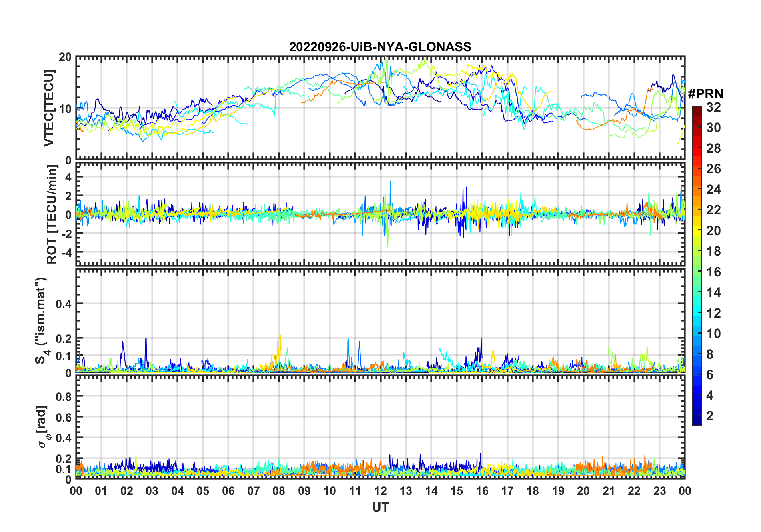The height and width of the screenshot is (532, 761).
Task: Click the sigma phi [rad] axis label
Action: 44,427
